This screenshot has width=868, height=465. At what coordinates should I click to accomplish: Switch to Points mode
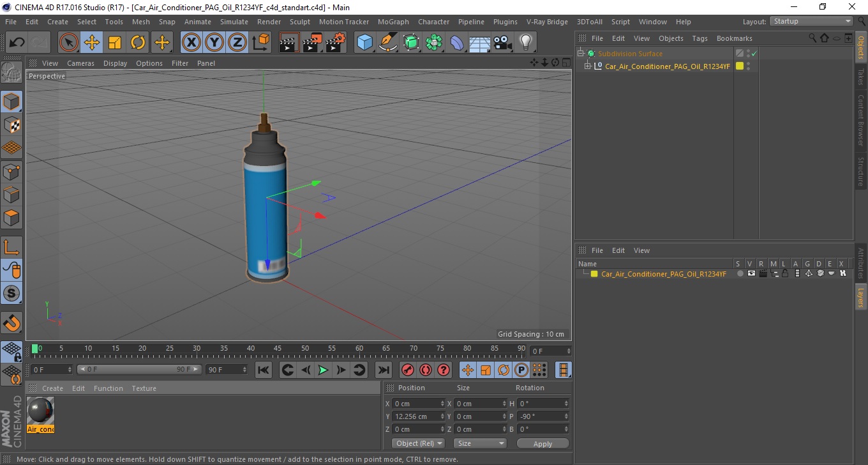point(11,171)
